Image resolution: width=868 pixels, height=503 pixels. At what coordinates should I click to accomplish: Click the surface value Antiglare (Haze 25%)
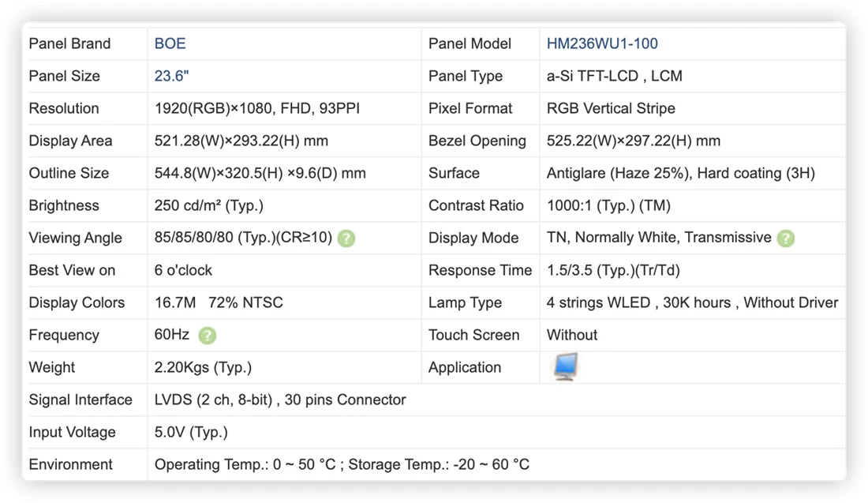tap(618, 174)
